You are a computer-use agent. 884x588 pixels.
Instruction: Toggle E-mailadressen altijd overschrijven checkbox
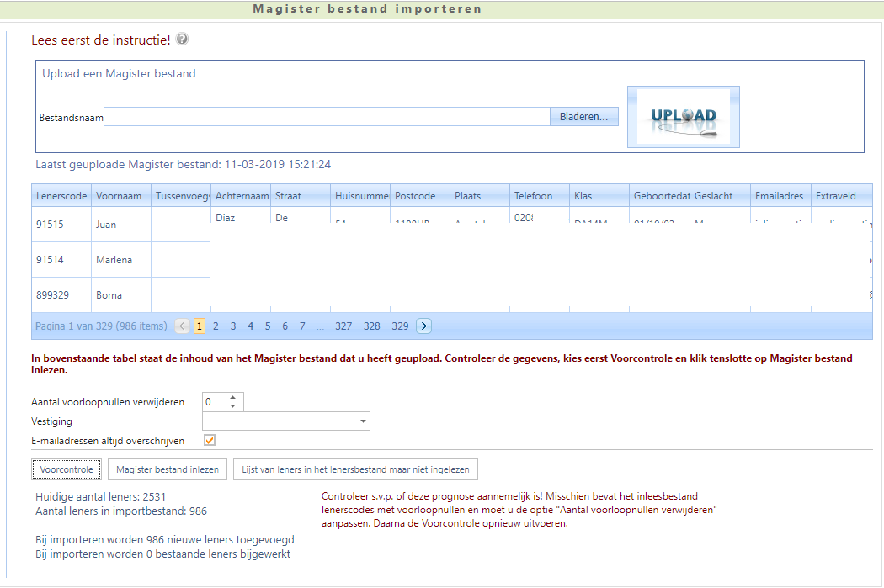pyautogui.click(x=209, y=441)
